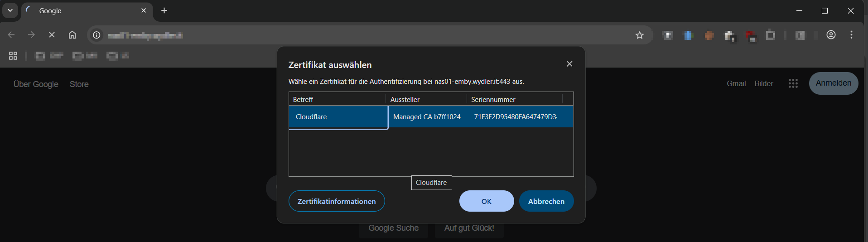View site information icon
868x242 pixels.
(x=96, y=35)
